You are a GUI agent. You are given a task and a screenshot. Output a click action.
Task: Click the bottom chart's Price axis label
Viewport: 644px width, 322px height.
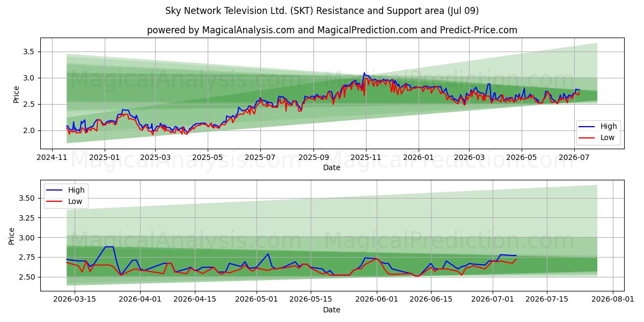12,236
